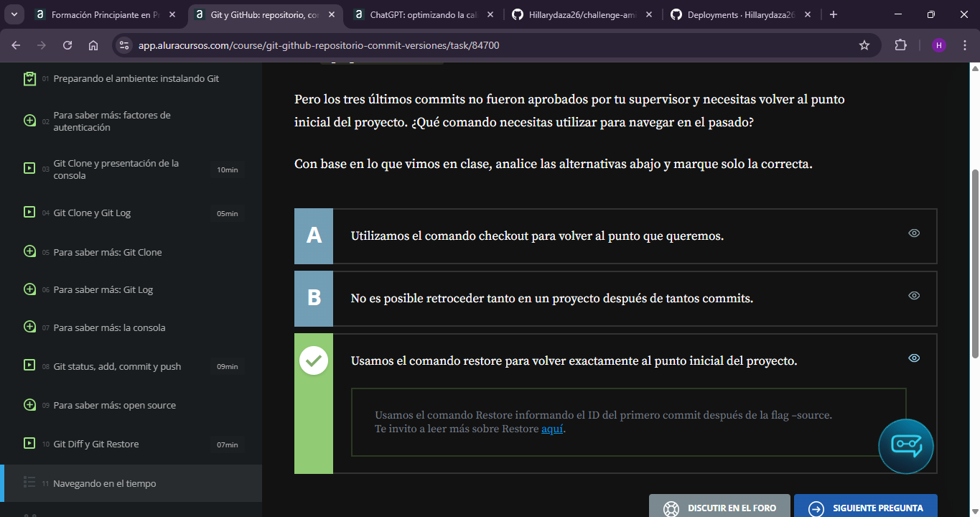Open Chrome three-dot menu
The width and height of the screenshot is (980, 517).
pyautogui.click(x=964, y=45)
